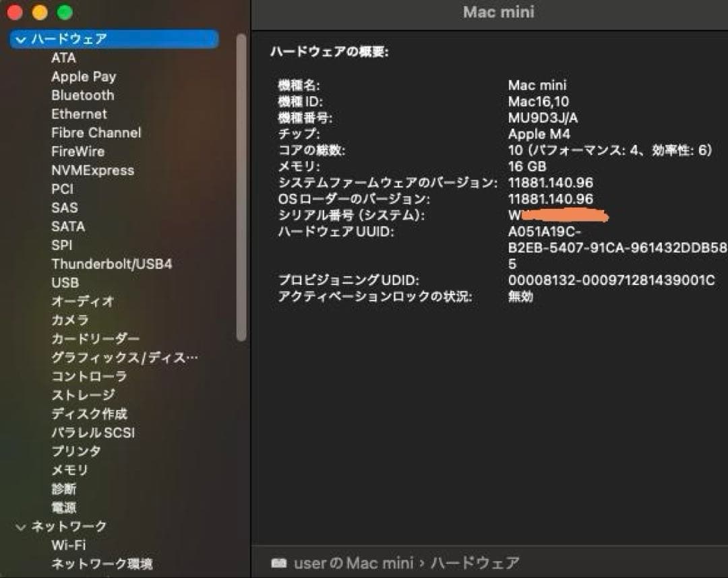The width and height of the screenshot is (728, 578).
Task: Select the core count value beginning with 10
Action: [x=610, y=150]
